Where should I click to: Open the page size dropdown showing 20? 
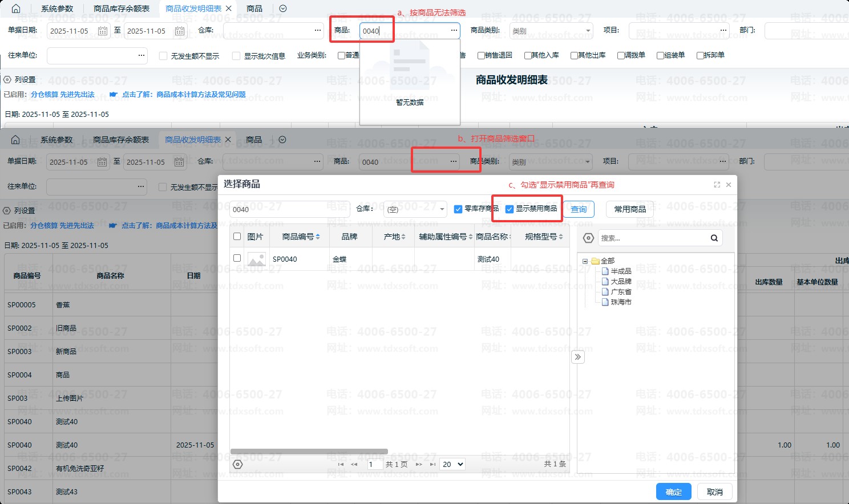point(453,465)
